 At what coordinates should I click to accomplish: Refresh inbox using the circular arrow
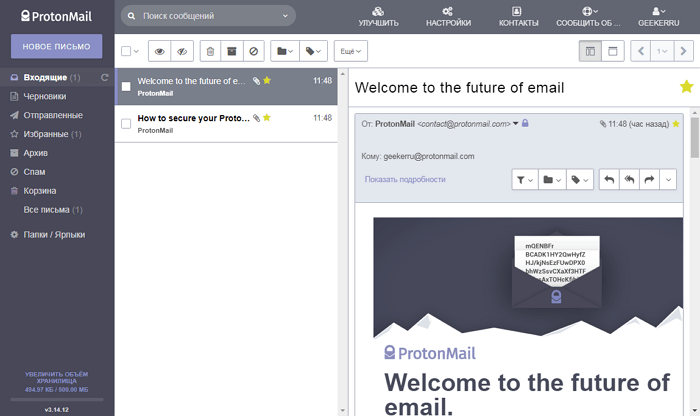click(x=105, y=77)
